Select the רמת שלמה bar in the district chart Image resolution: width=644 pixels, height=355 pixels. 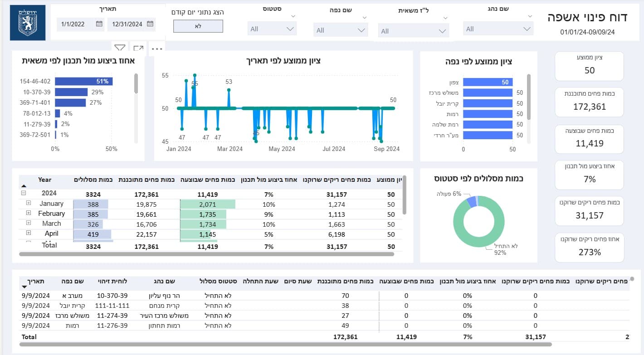click(488, 124)
